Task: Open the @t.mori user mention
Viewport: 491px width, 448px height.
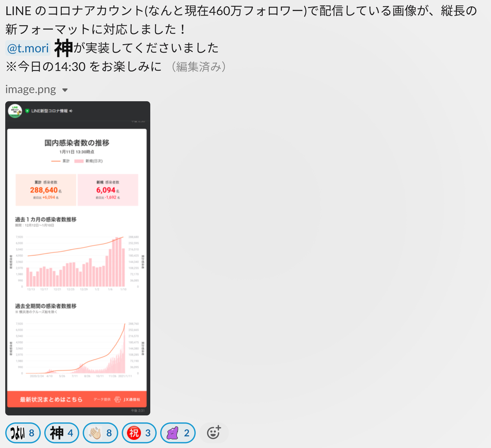Action: [x=28, y=48]
